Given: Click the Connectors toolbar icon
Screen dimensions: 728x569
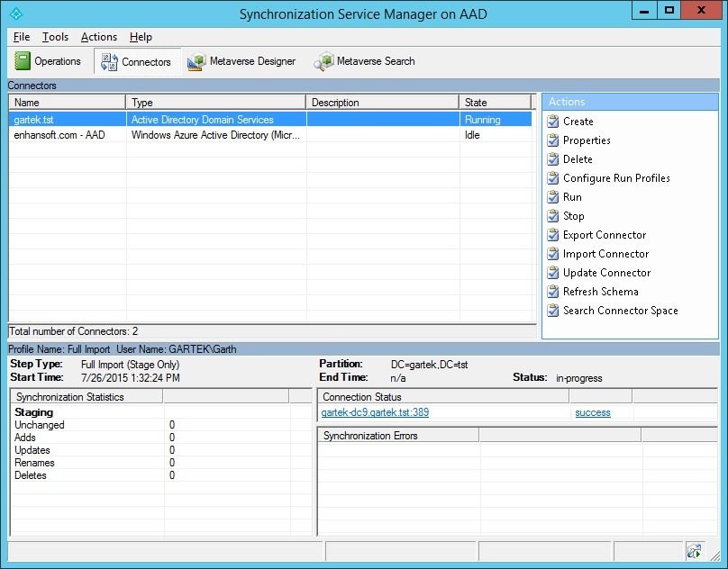Looking at the screenshot, I should [109, 62].
